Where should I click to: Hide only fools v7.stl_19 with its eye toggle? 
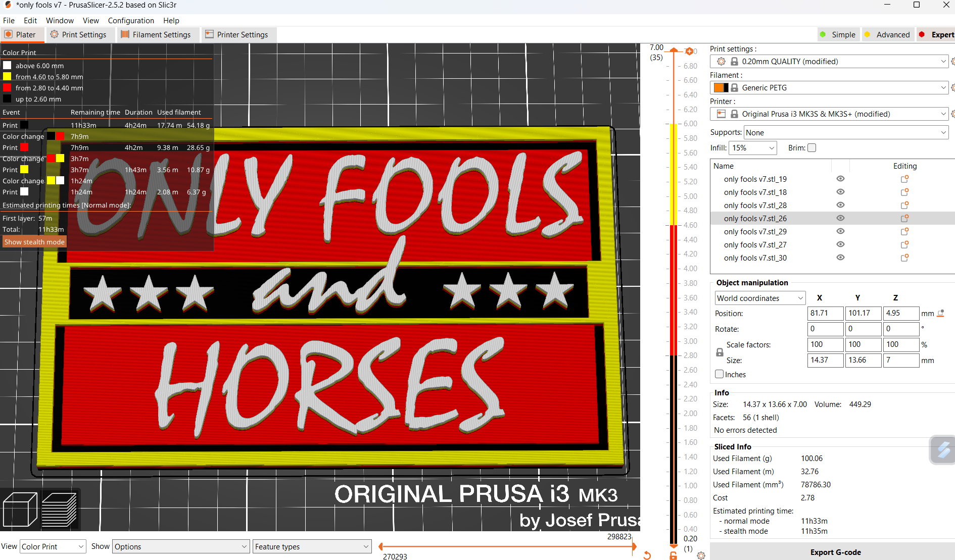pos(840,179)
